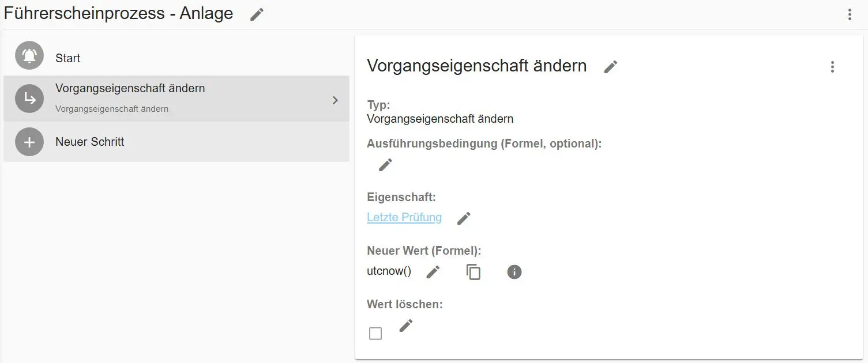Show formula info for Neuer Wert
This screenshot has width=868, height=363.
[x=514, y=272]
